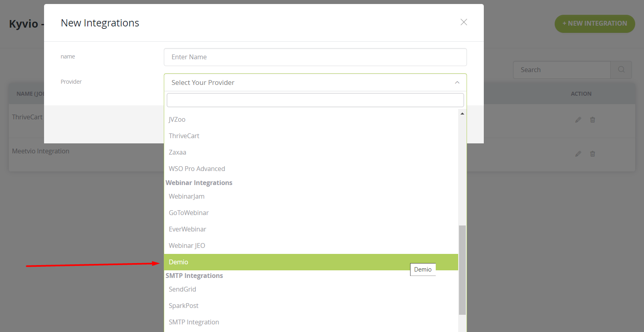Click the dropdown scrollbar up arrow
Image resolution: width=644 pixels, height=332 pixels.
462,114
